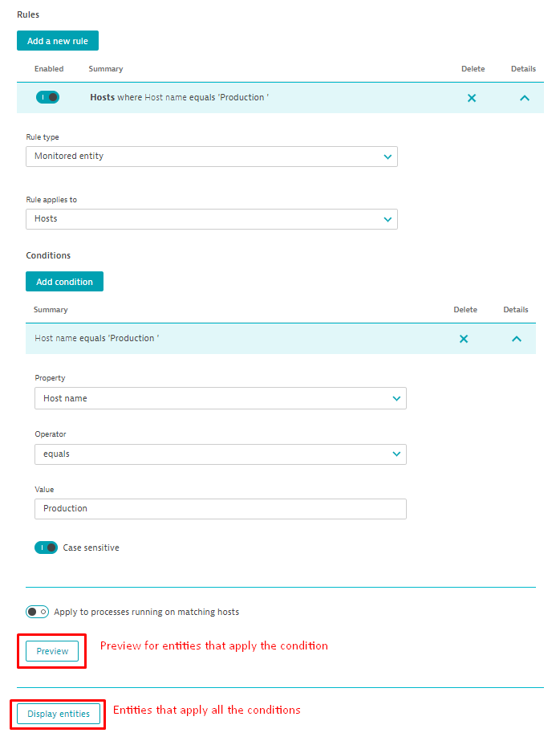Delete the Hosts rule with X icon
The image size is (560, 741).
coord(472,98)
